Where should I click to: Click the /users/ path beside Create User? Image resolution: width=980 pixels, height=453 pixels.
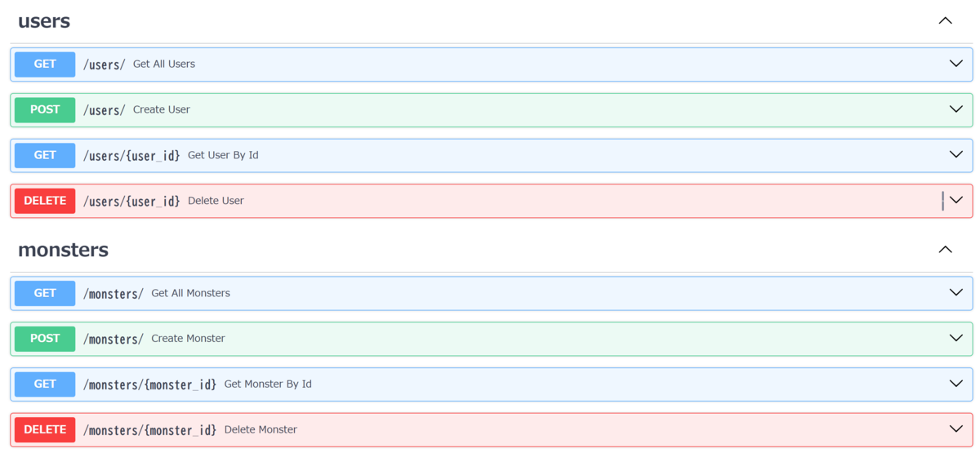coord(105,110)
